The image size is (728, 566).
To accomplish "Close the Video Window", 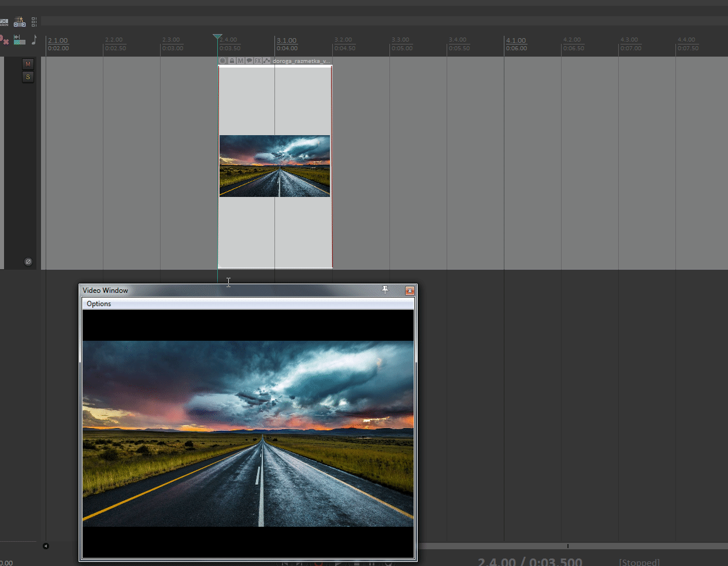I will coord(410,291).
